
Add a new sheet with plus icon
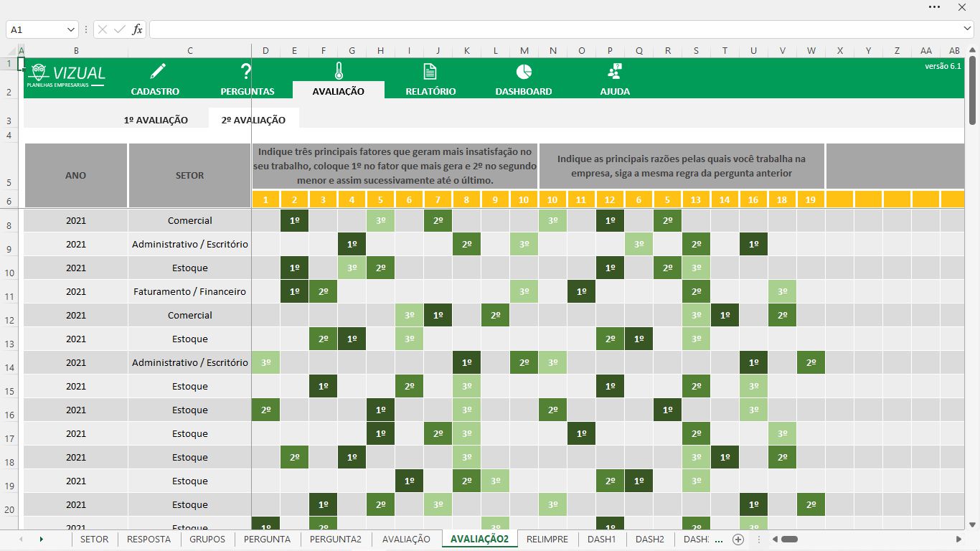point(738,539)
